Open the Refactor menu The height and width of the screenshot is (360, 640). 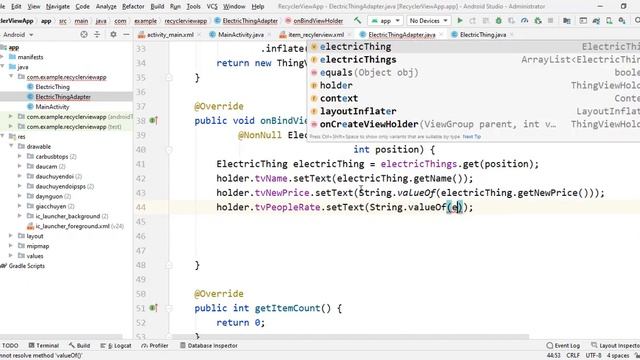point(133,7)
